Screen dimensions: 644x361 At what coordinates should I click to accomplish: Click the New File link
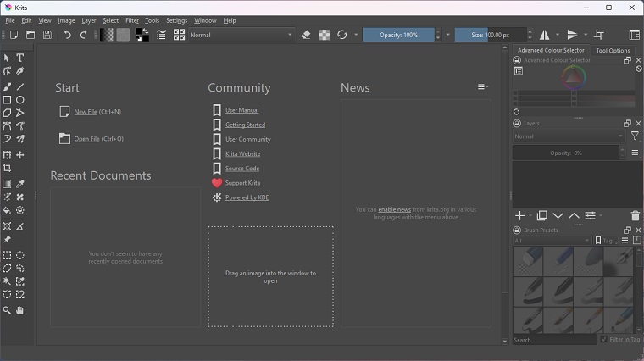click(86, 112)
